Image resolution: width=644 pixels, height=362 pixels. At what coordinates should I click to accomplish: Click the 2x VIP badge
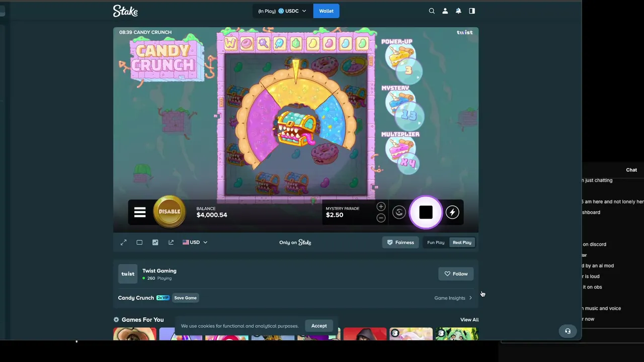point(163,298)
